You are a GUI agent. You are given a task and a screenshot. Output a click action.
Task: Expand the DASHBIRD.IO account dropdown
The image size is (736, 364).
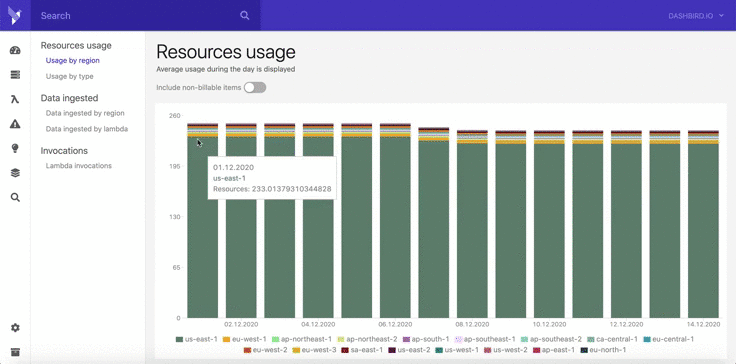coord(696,15)
